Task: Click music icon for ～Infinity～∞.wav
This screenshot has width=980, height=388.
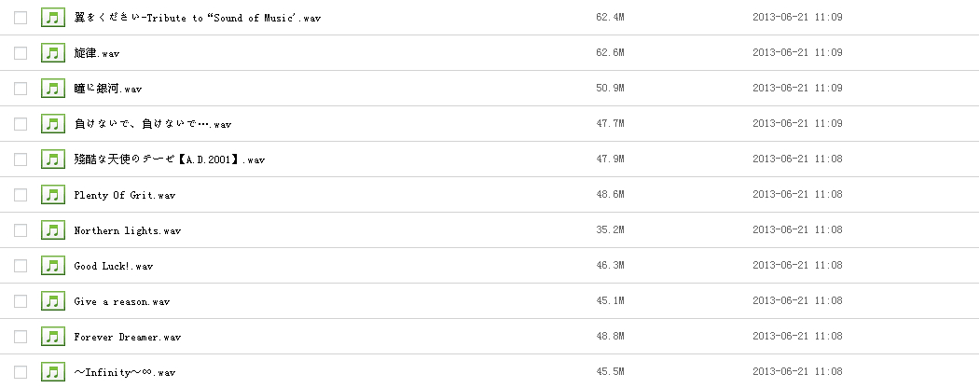Action: tap(52, 372)
